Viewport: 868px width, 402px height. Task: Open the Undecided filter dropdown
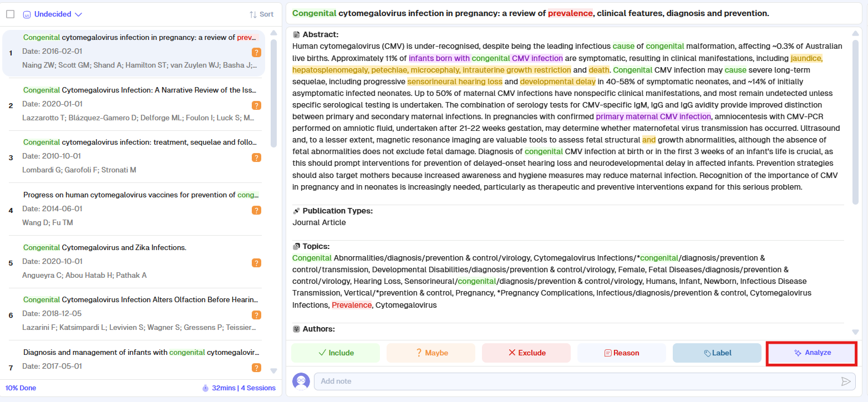[x=53, y=14]
